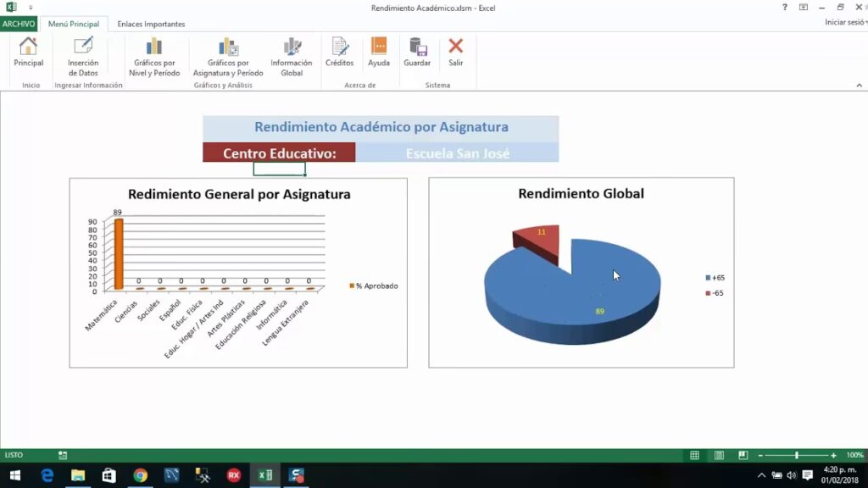Click Inserción de Datos icon
This screenshot has height=488, width=868.
point(83,55)
